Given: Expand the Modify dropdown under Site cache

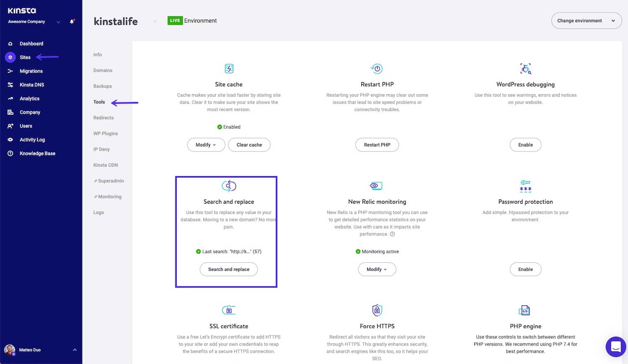Looking at the screenshot, I should (x=206, y=144).
